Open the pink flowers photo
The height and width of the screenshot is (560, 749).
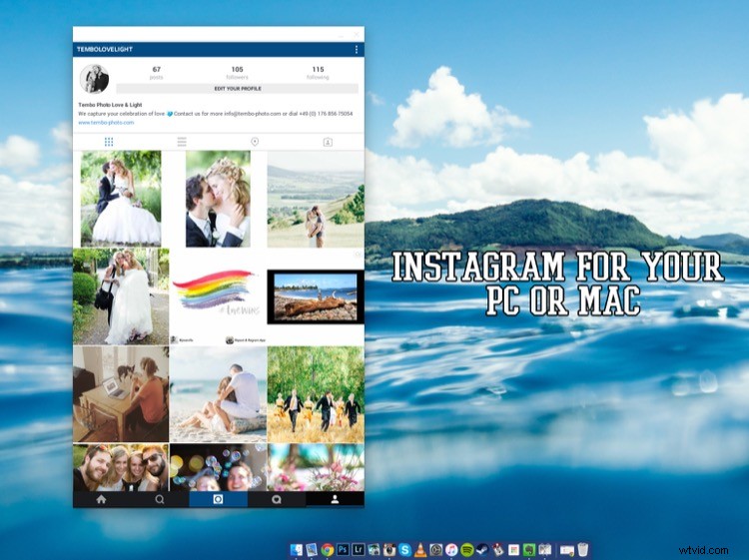[316, 467]
